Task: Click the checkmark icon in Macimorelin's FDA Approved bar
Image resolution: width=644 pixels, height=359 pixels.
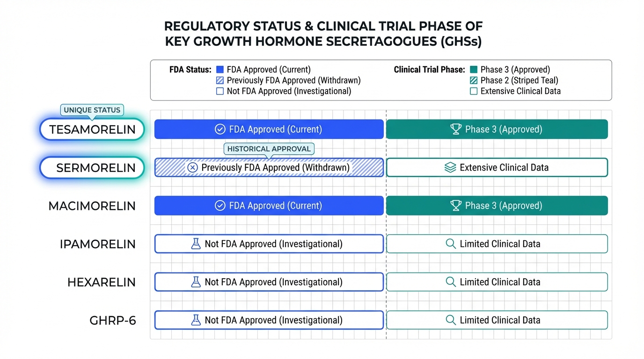Action: click(220, 206)
